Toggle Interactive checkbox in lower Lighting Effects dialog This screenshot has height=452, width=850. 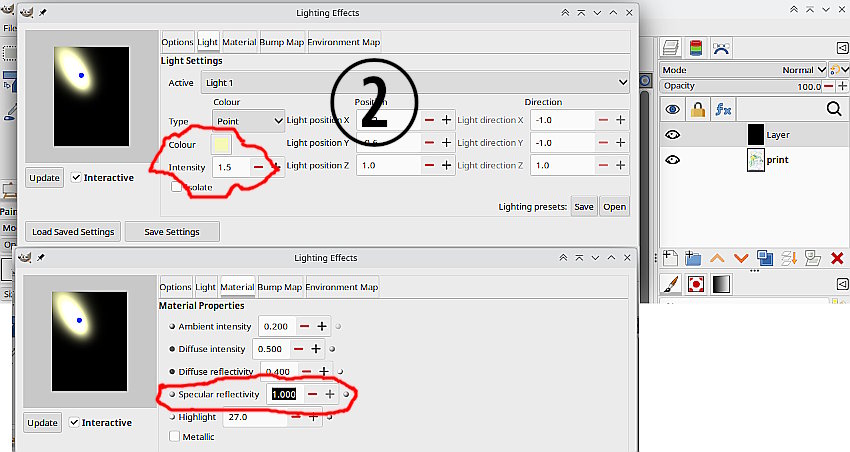74,422
